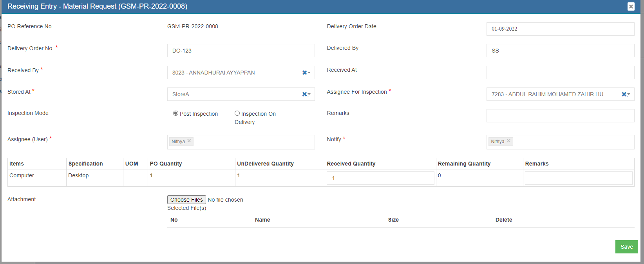Click the Received Quantity input for Computer
The image size is (644, 264).
tap(380, 178)
